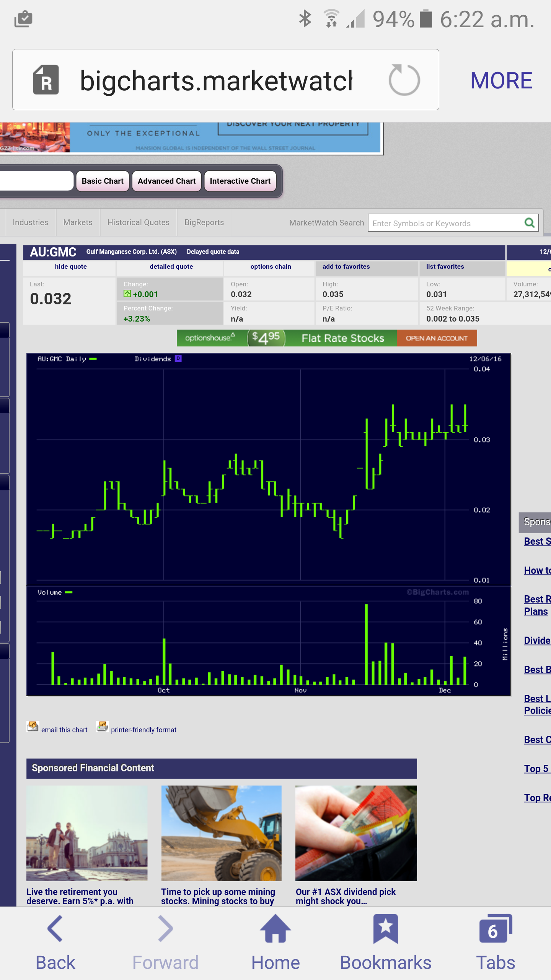The height and width of the screenshot is (980, 551).
Task: Click add to favorites
Action: 346,267
